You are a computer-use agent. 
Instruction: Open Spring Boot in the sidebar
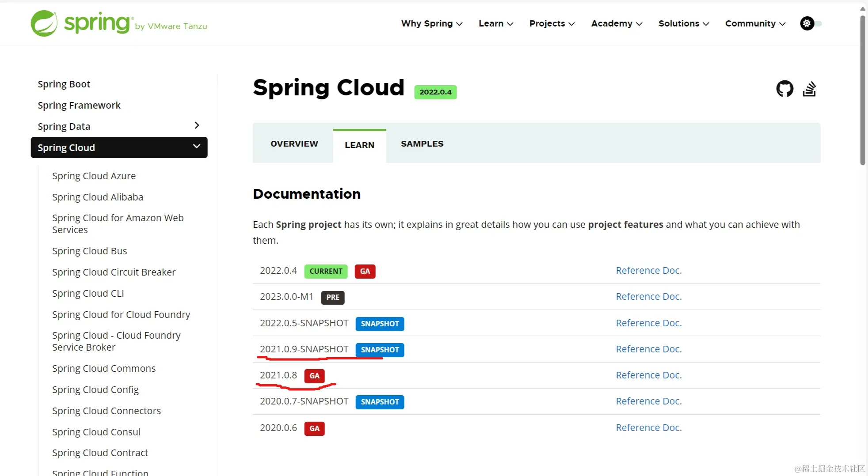[x=64, y=84]
